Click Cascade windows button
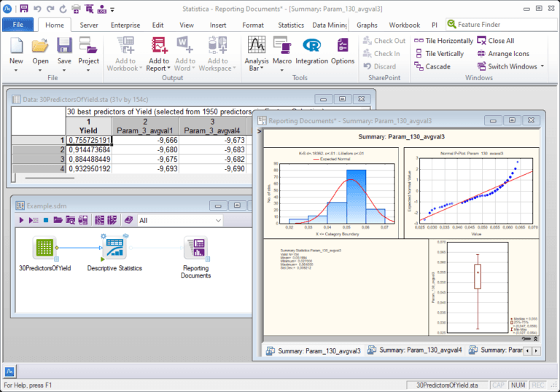This screenshot has width=560, height=392. [x=432, y=66]
